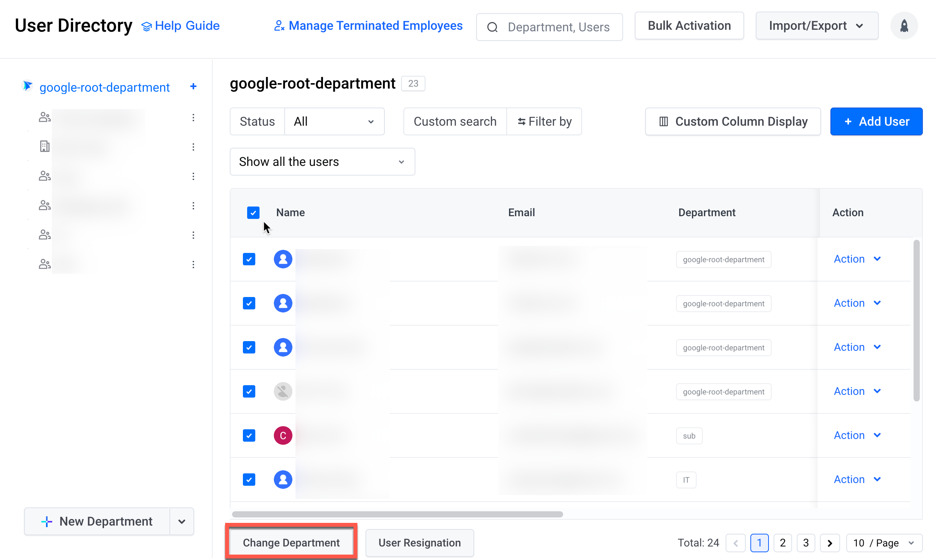Click the IT department tag

pyautogui.click(x=686, y=480)
